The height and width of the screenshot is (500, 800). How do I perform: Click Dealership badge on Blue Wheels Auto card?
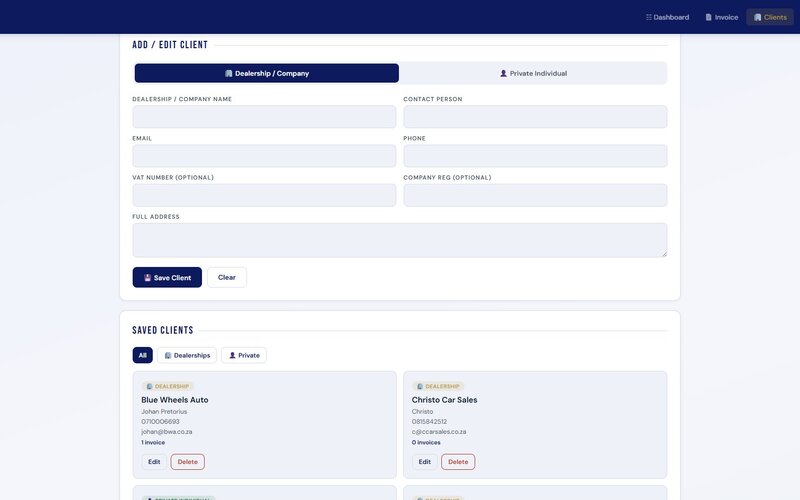click(167, 386)
